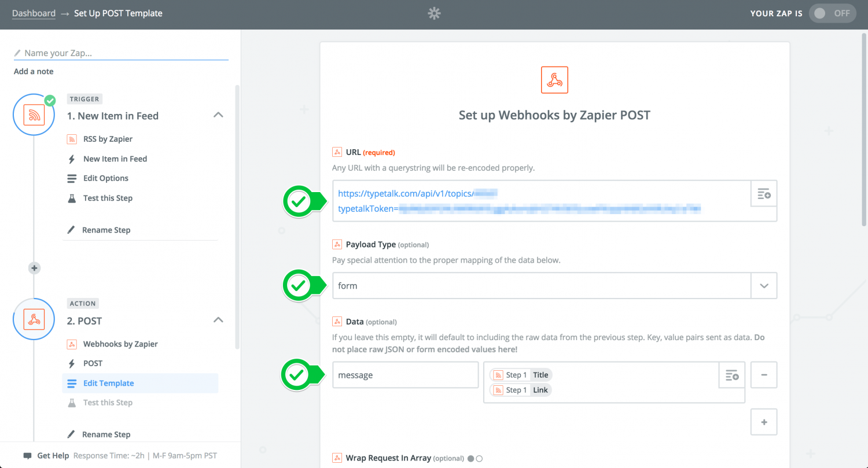The image size is (868, 468).
Task: Select the Webhooks action step circle icon
Action: (x=34, y=319)
